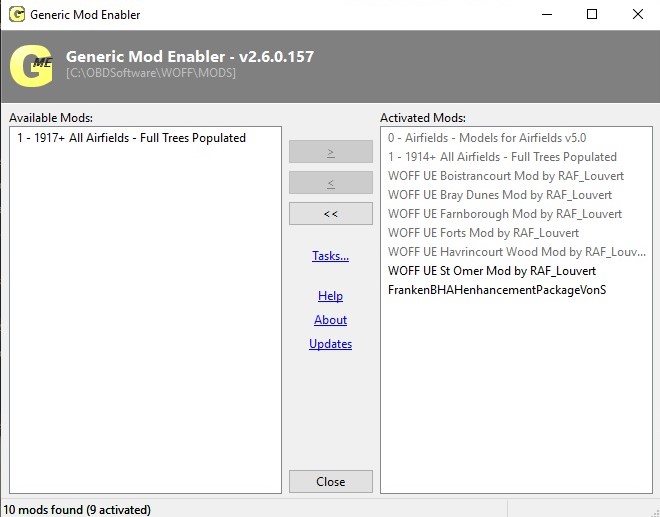Select WOFF UE Bray Dunes Mod entry
Viewport: 660px width, 517px height.
(x=500, y=195)
